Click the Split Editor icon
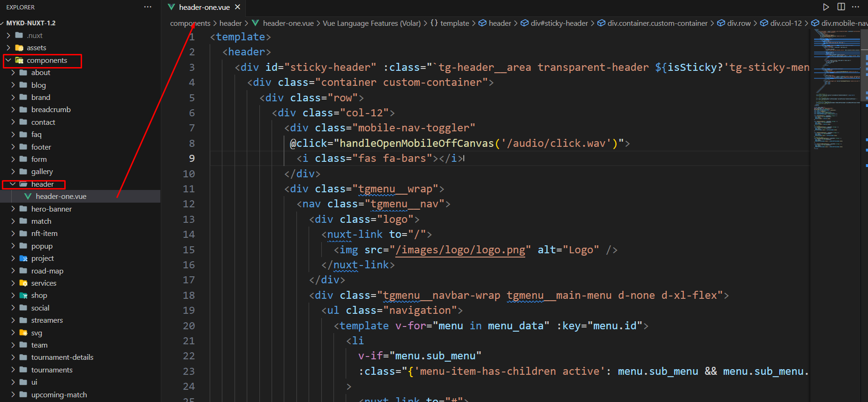The image size is (868, 402). (x=841, y=7)
